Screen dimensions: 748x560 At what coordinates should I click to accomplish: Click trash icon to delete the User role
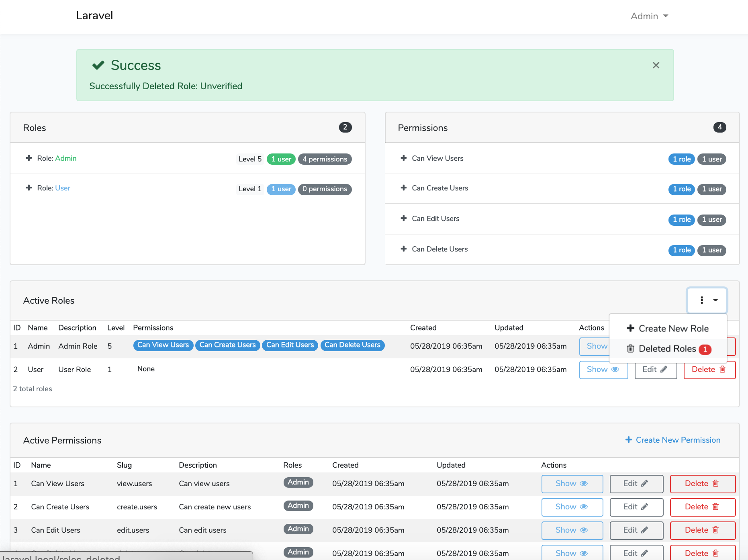pos(722,369)
